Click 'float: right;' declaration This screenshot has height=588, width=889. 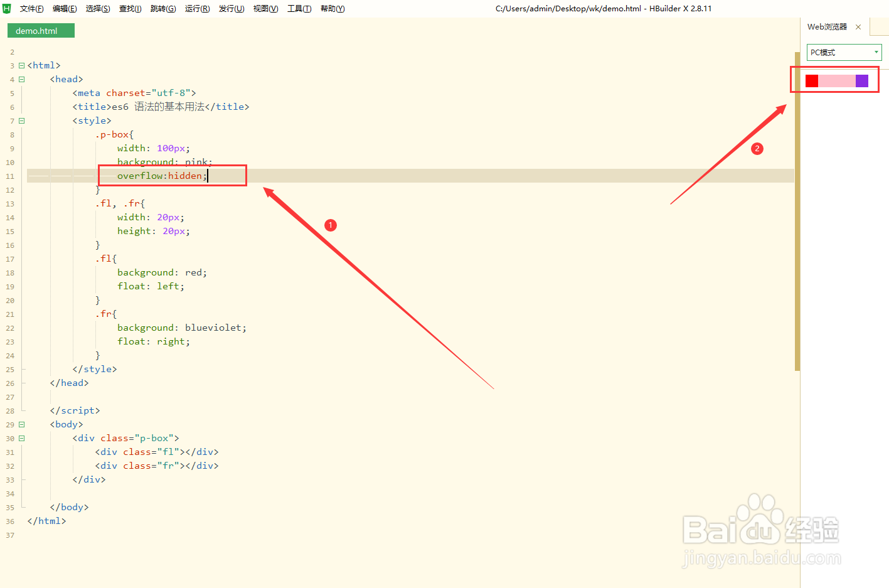tap(154, 341)
